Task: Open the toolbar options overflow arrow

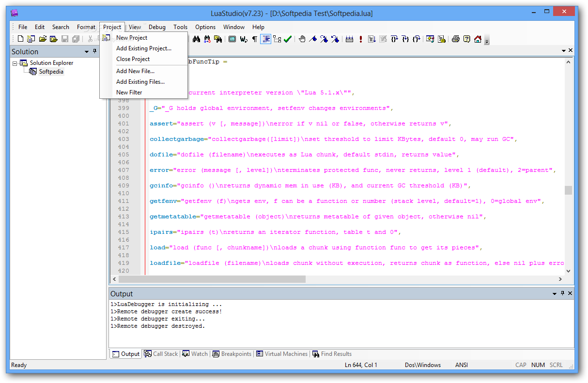Action: coord(487,41)
